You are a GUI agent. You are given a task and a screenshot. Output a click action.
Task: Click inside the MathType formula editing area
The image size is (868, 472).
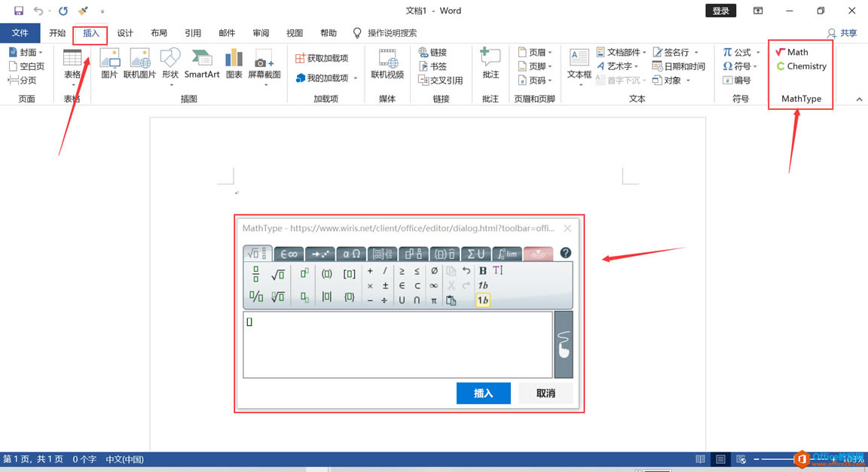[398, 345]
